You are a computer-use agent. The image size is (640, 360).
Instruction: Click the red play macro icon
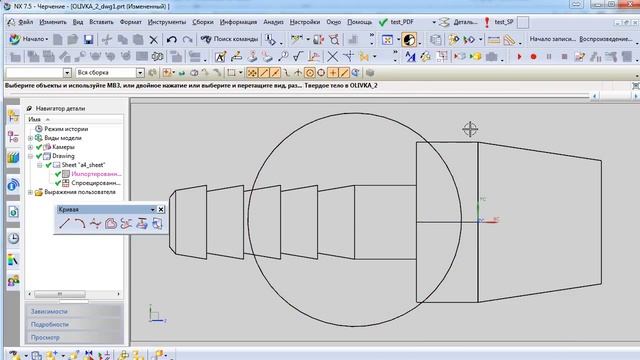tap(519, 56)
